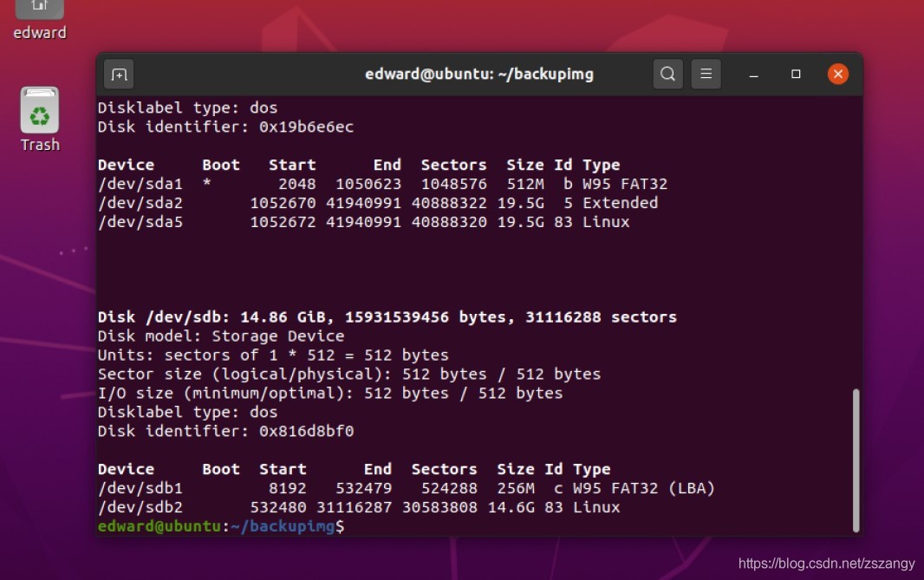Click the 256M size value
Screen dimensions: 924x580
click(x=516, y=489)
